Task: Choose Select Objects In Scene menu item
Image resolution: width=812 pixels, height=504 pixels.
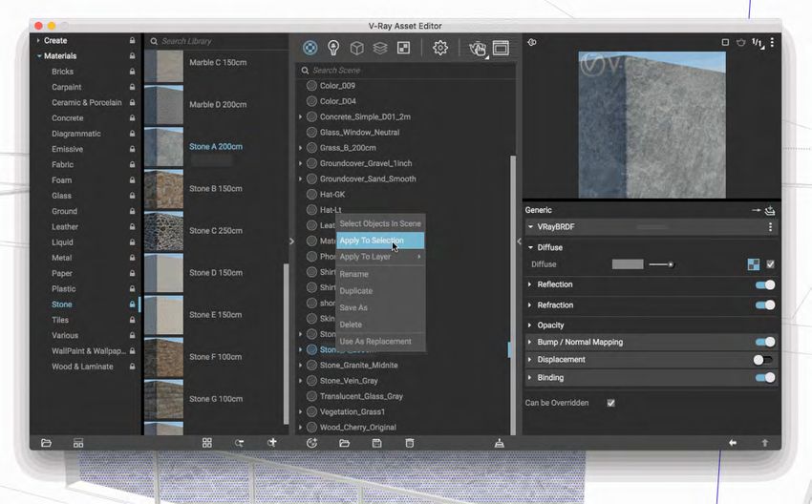Action: [380, 223]
